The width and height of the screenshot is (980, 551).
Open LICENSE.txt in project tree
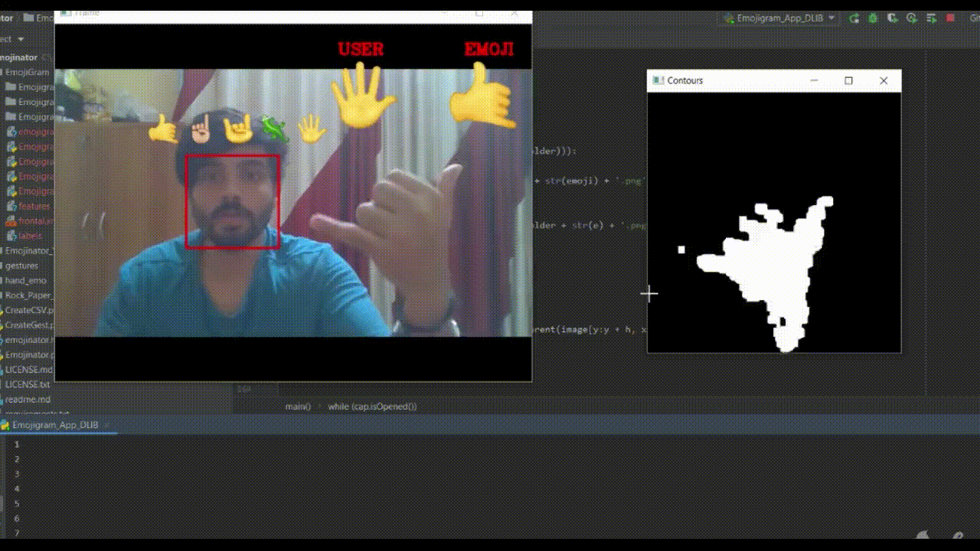[28, 384]
